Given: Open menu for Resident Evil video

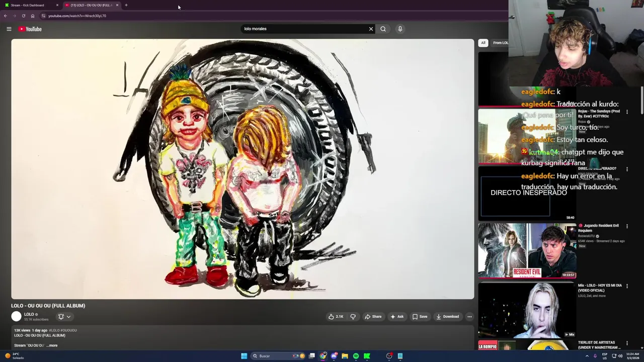Looking at the screenshot, I should [x=627, y=226].
